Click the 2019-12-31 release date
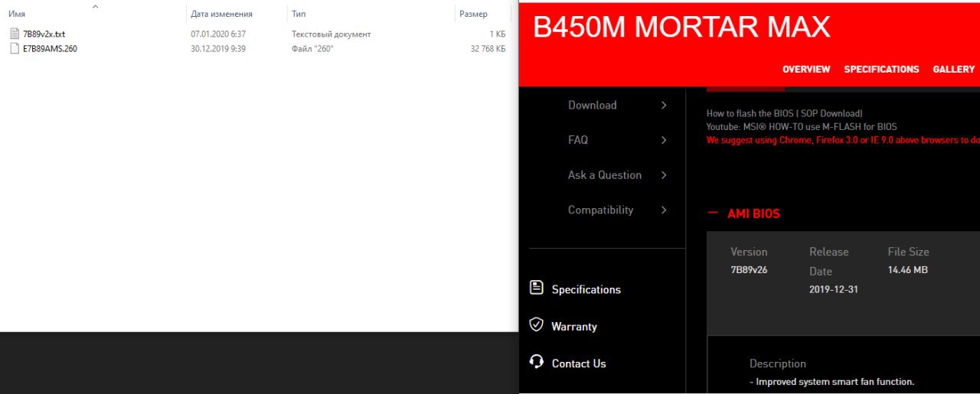Screen dimensions: 980x394 point(834,289)
